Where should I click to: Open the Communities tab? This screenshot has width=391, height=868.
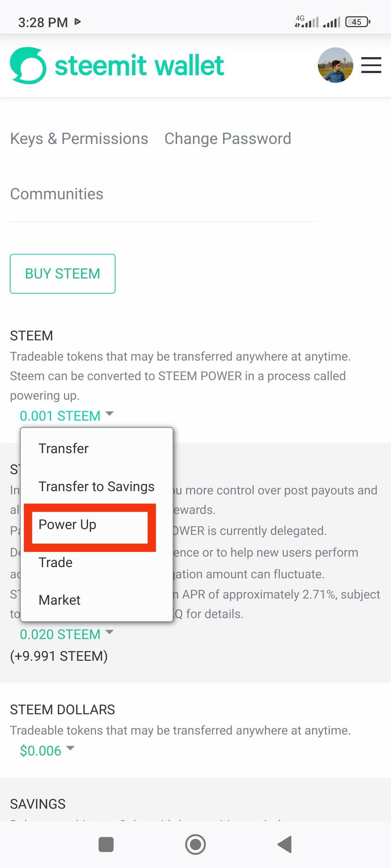(x=56, y=194)
